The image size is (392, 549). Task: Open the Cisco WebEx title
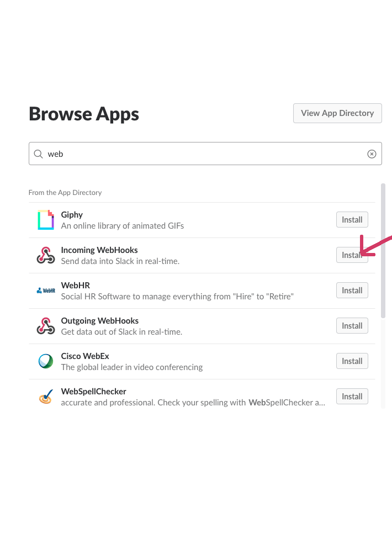(x=85, y=356)
